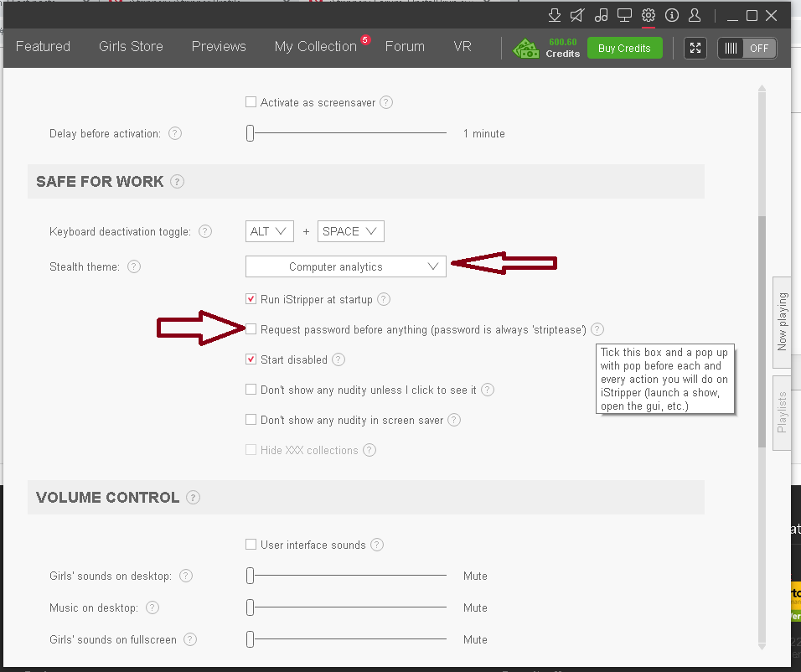Image resolution: width=801 pixels, height=672 pixels.
Task: Click help icon after Request password option
Action: (x=597, y=329)
